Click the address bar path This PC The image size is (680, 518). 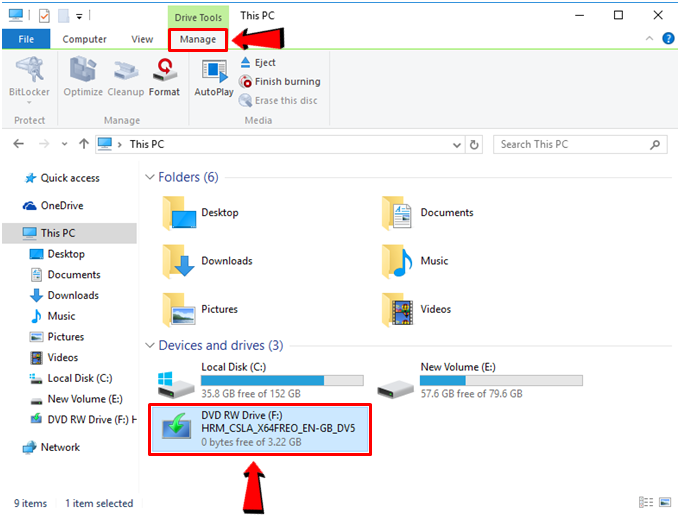[147, 144]
